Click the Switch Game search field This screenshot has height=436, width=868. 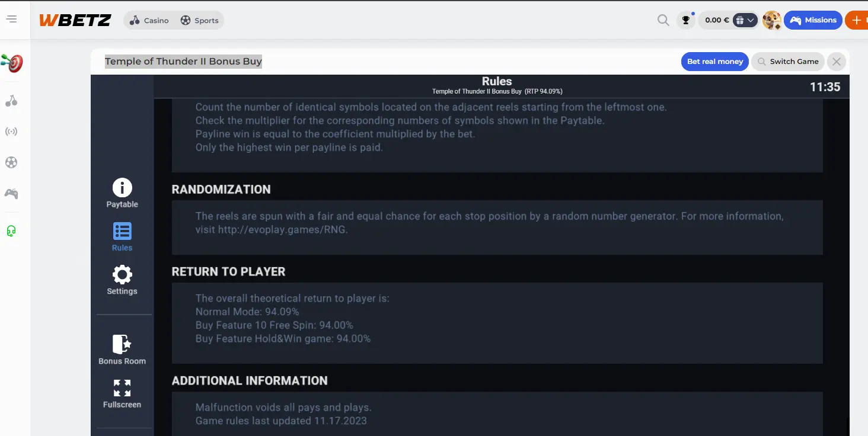click(787, 62)
